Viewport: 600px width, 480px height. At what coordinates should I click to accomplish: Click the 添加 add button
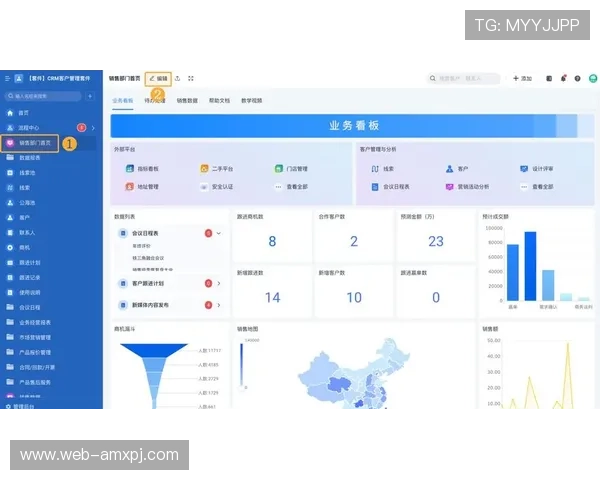tap(522, 78)
